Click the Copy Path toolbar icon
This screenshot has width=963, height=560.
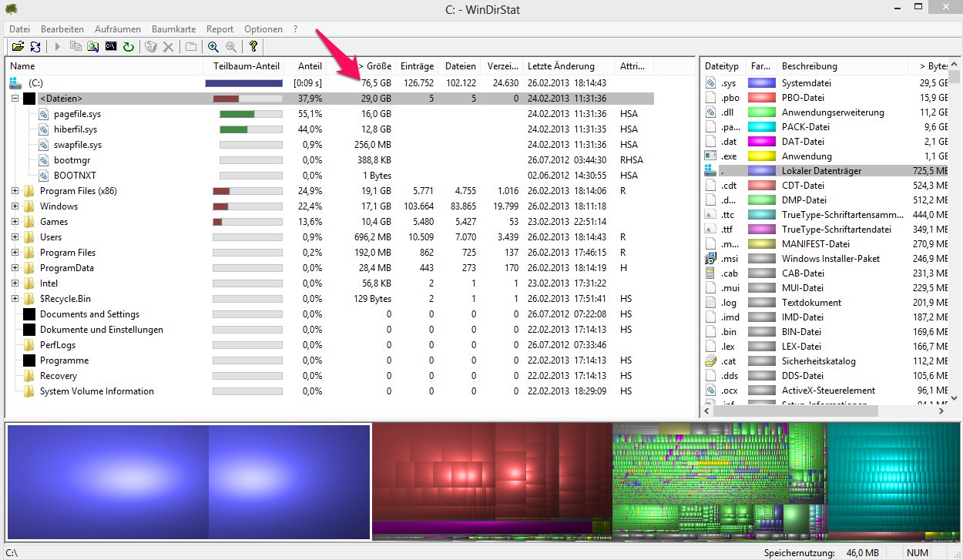[x=75, y=47]
